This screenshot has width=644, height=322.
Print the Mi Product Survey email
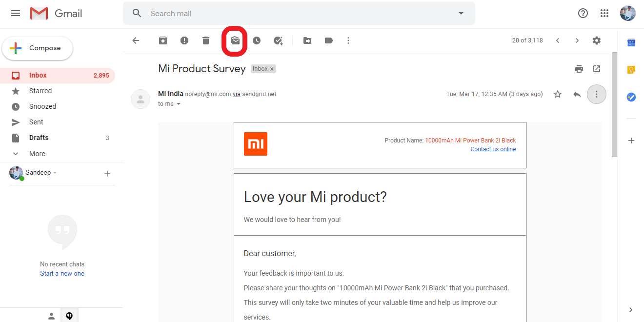(x=579, y=69)
